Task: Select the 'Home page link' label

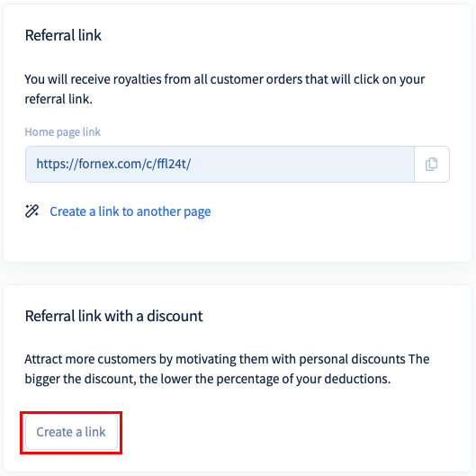Action: click(62, 132)
